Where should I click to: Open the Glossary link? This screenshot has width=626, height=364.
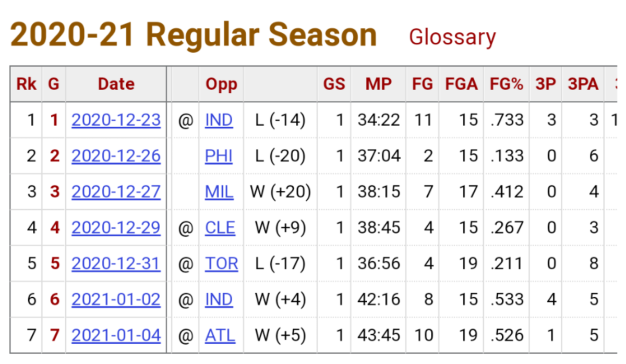(x=452, y=37)
